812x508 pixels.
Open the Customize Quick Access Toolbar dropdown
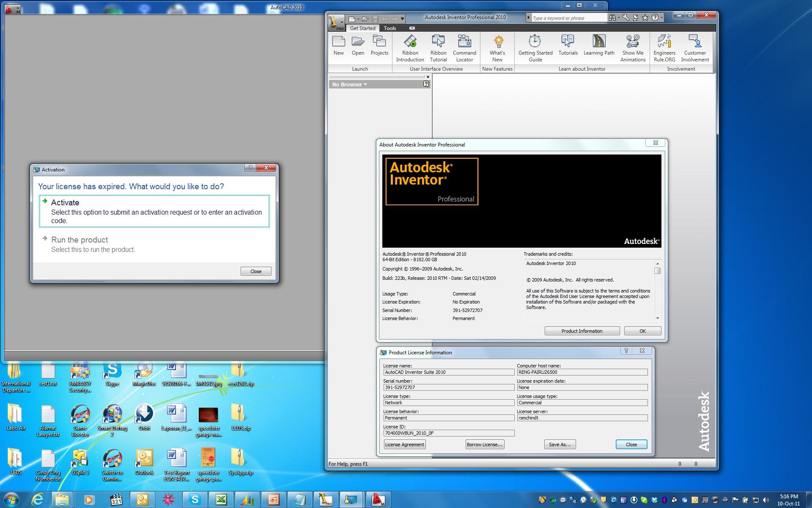pos(402,19)
